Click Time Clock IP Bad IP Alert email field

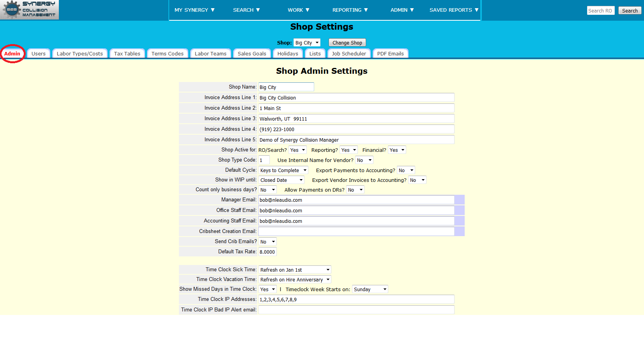point(356,310)
